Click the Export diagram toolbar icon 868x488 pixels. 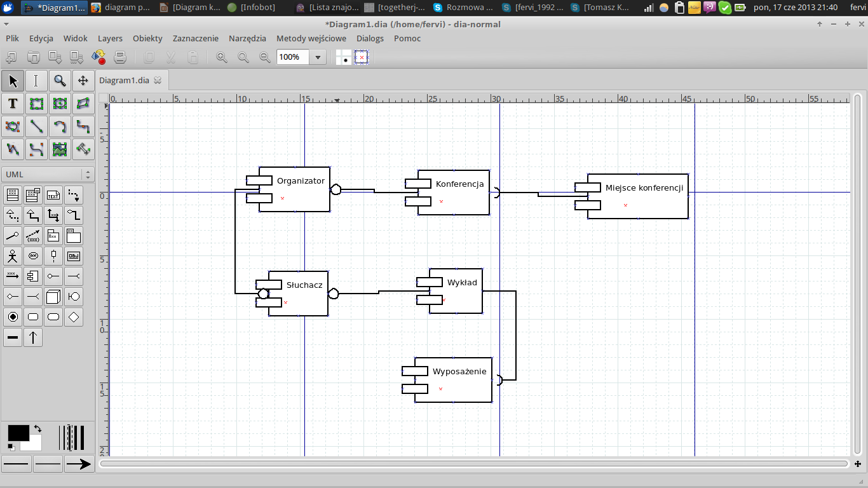tap(98, 58)
